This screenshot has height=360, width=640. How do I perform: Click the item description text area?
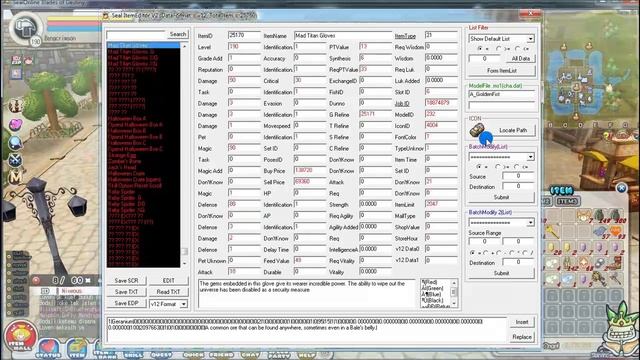307,293
